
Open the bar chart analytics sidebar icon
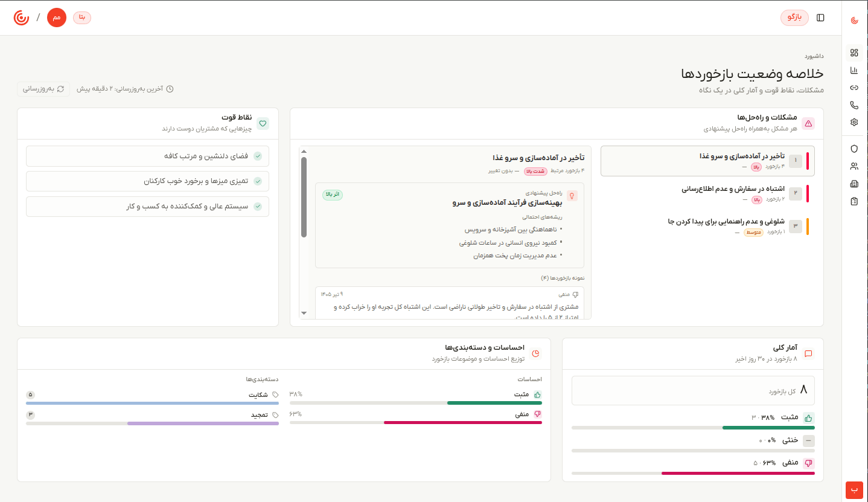(854, 70)
